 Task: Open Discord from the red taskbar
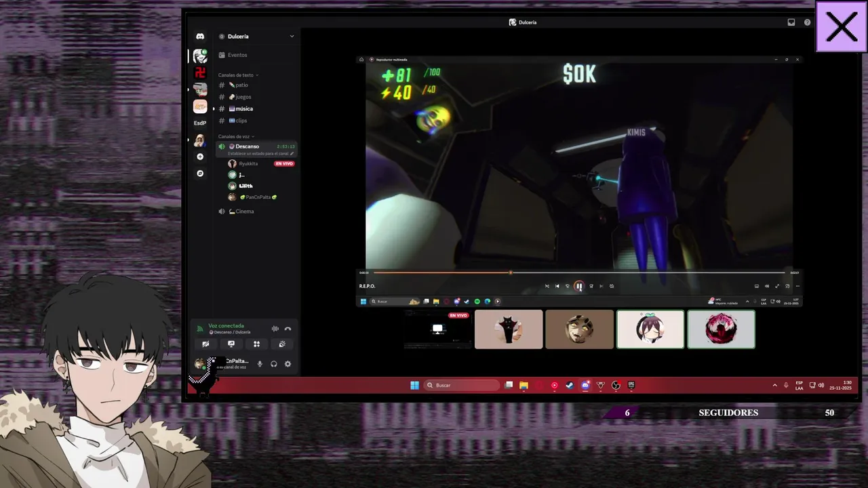click(x=585, y=385)
